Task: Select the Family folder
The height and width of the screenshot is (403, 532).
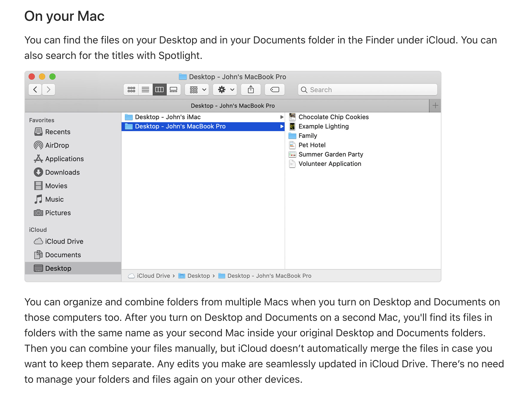Action: coord(303,136)
